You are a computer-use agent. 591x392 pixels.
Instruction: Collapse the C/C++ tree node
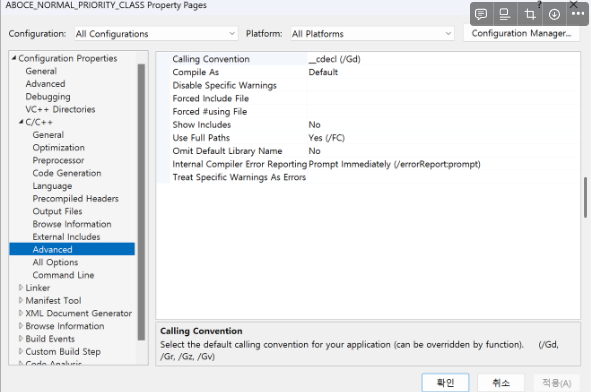coord(21,122)
